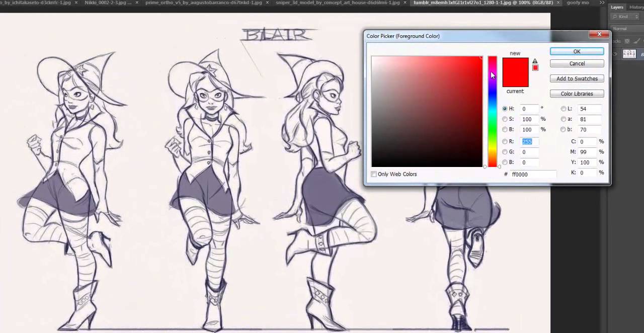Screen dimensions: 644x333
Task: Select the L lightness radio button
Action: pyautogui.click(x=563, y=109)
